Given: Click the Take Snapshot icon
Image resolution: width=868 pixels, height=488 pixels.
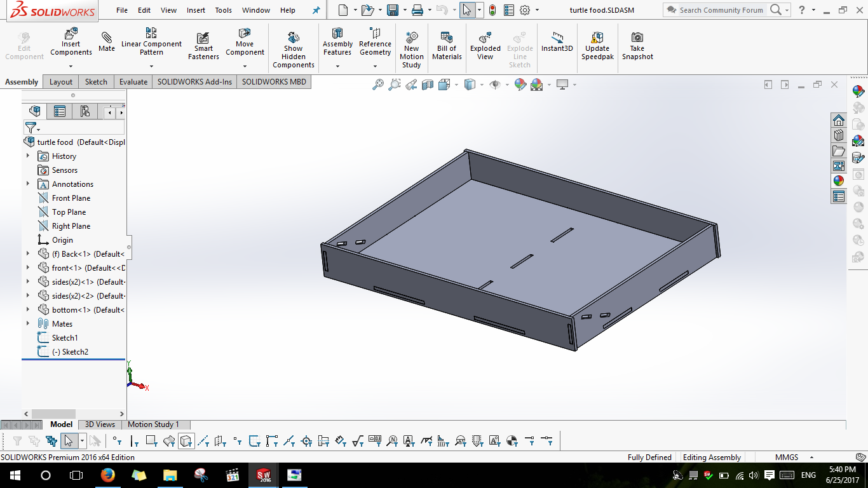Looking at the screenshot, I should click(637, 46).
